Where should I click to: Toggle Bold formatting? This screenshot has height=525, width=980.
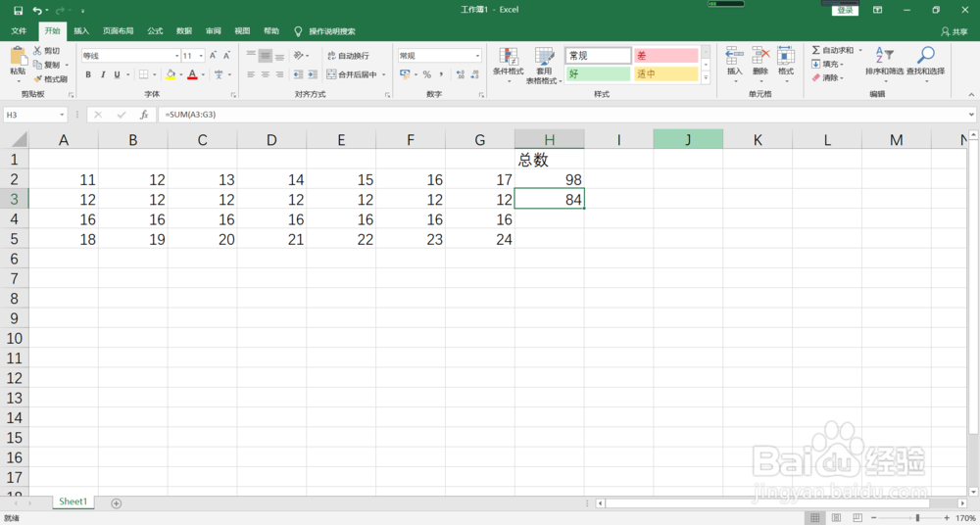[88, 74]
